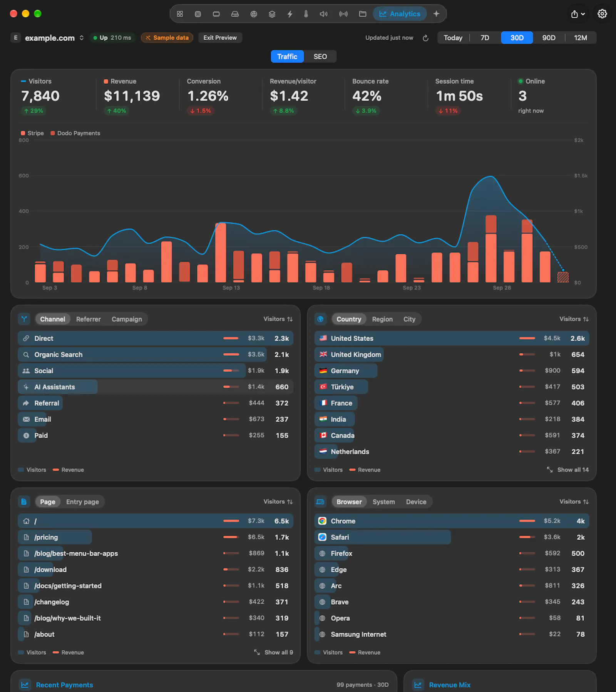Switch to the Entry page tab

pyautogui.click(x=82, y=502)
